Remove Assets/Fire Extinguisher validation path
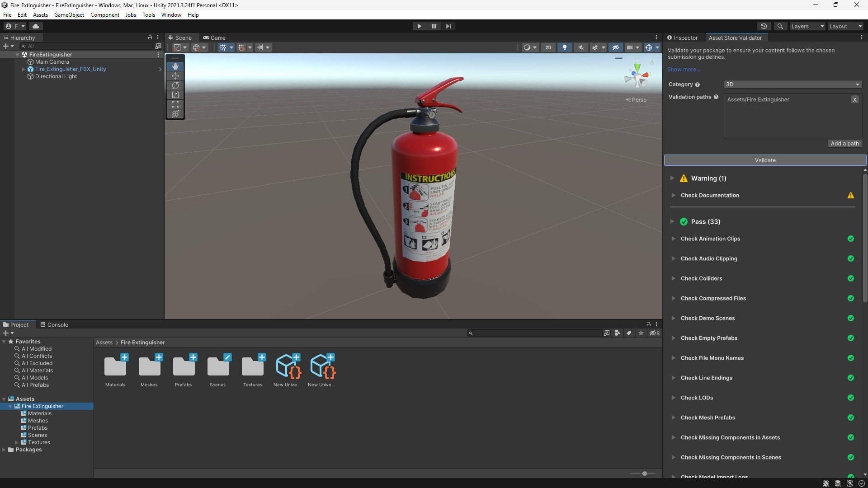Screen dimensions: 868x488 click(x=854, y=100)
